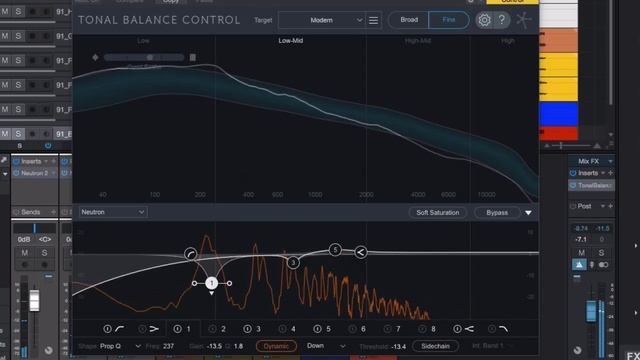Viewport: 640px width, 360px height.
Task: Click the main channel microphone icon
Action: click(591, 265)
